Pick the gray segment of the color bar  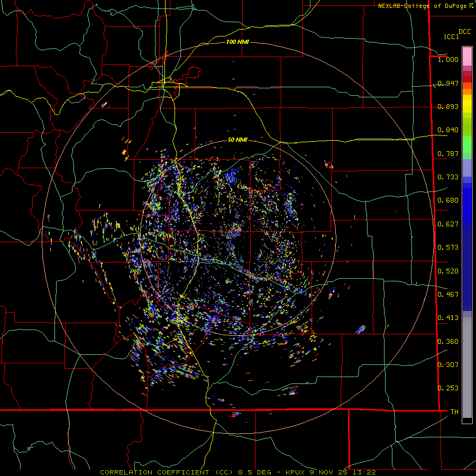coord(467,368)
